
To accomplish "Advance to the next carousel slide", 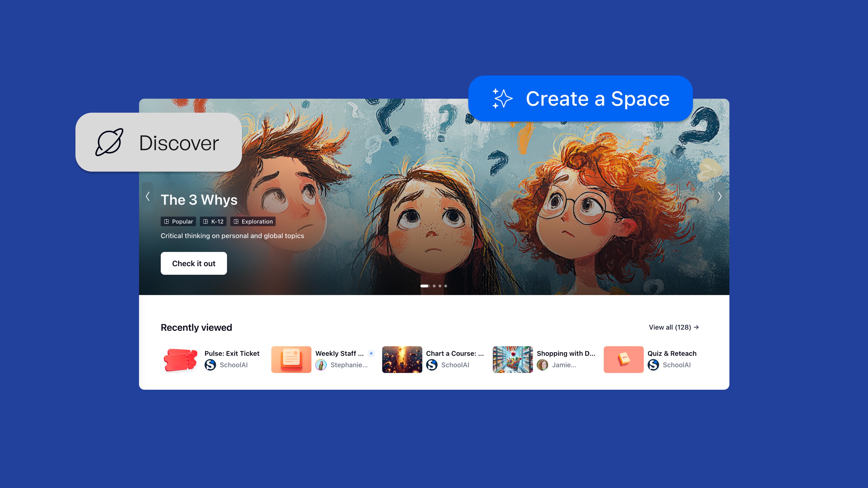I will click(x=719, y=196).
